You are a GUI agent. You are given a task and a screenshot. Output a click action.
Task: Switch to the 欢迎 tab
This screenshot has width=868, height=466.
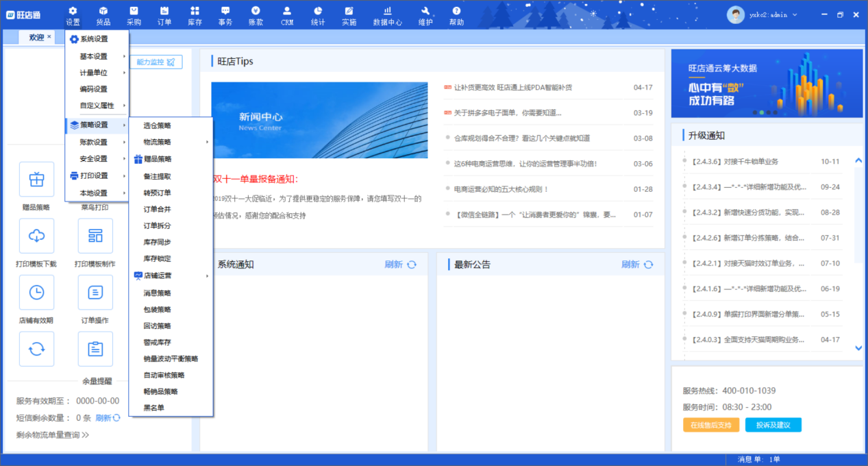[x=36, y=37]
